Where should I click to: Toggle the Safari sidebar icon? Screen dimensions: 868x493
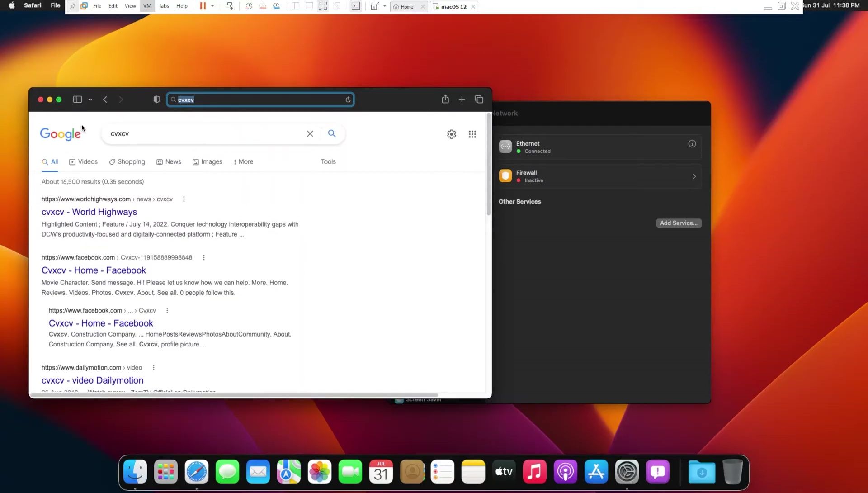point(77,100)
